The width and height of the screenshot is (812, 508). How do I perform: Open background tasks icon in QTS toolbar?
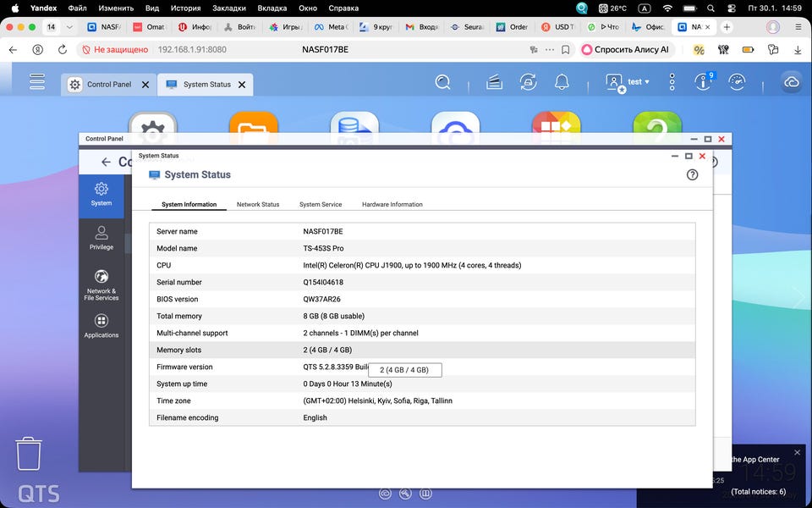coord(495,82)
